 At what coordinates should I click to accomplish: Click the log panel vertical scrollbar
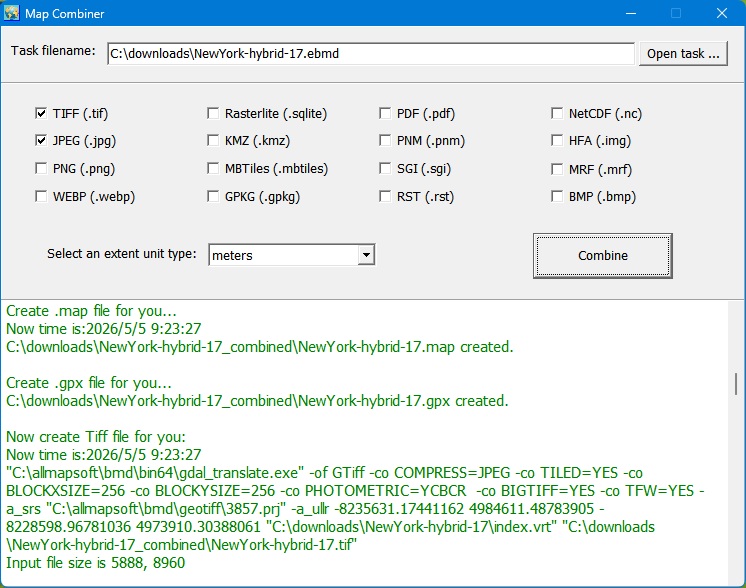pyautogui.click(x=736, y=383)
